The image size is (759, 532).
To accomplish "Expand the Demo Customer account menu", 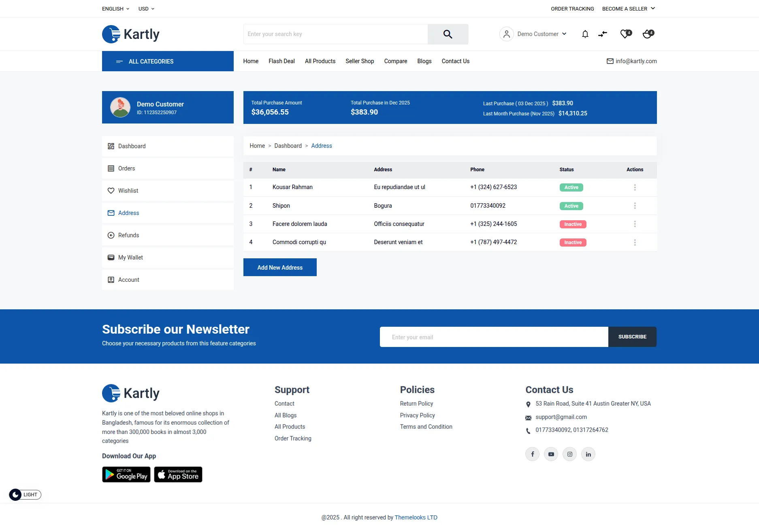I will click(x=533, y=34).
